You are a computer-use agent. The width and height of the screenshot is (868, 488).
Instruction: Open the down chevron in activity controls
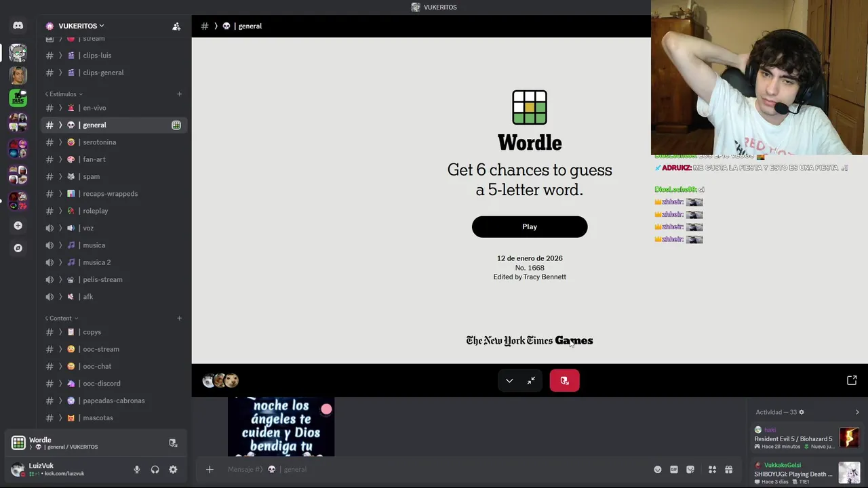point(509,381)
